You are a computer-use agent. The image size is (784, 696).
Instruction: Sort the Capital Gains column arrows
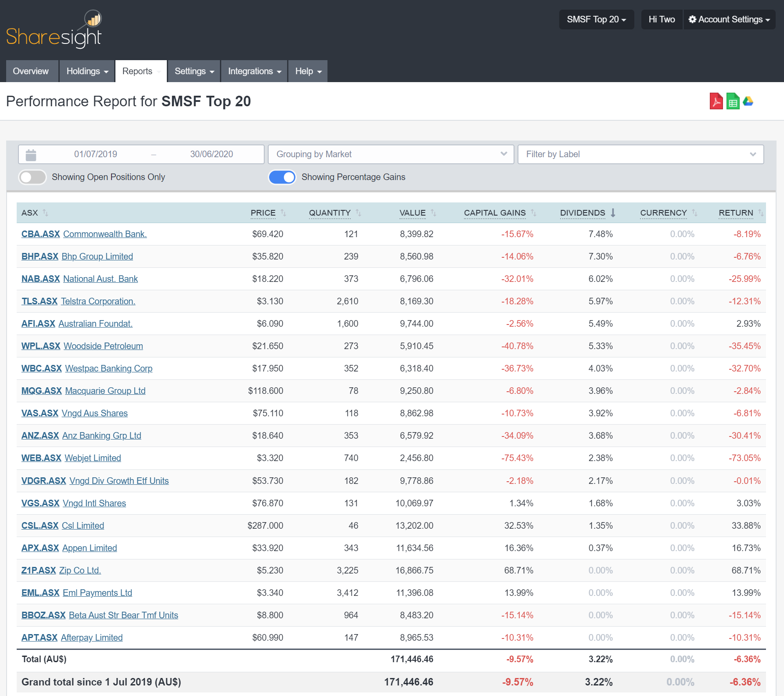[534, 213]
